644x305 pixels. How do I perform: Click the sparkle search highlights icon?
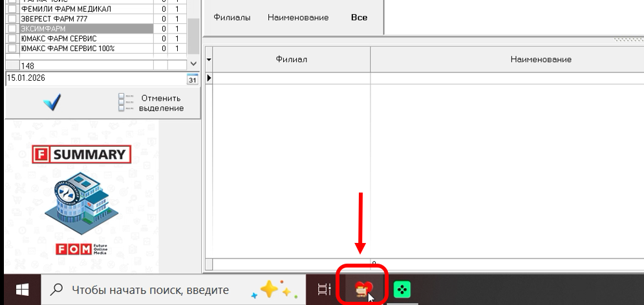point(274,289)
